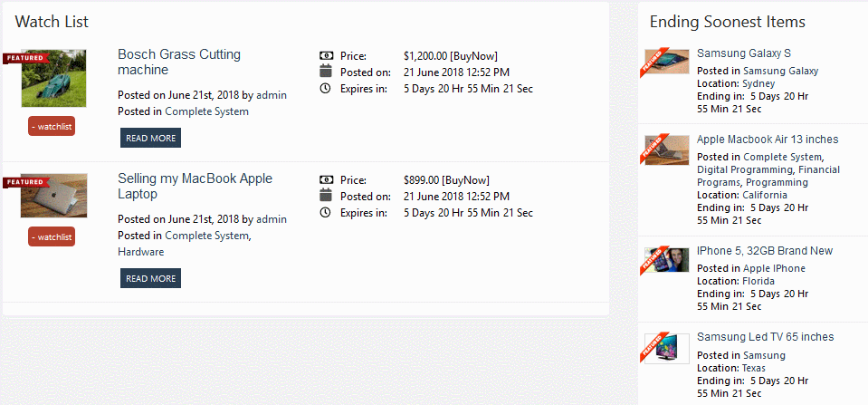Remove MacBook Apple Laptop from watchlist
Viewport: 868px width, 405px height.
[52, 237]
